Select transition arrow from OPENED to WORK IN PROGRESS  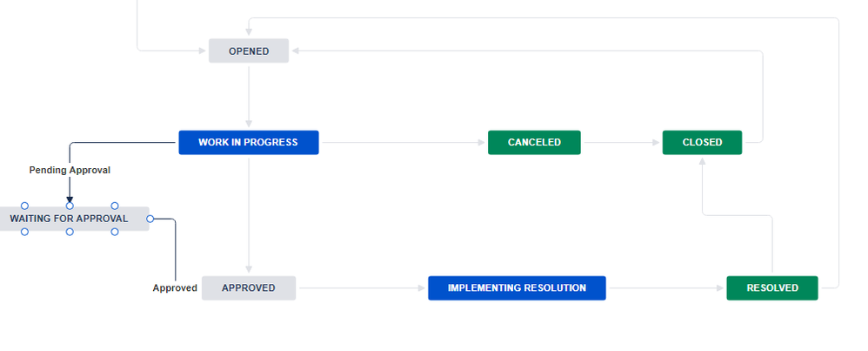pos(249,97)
